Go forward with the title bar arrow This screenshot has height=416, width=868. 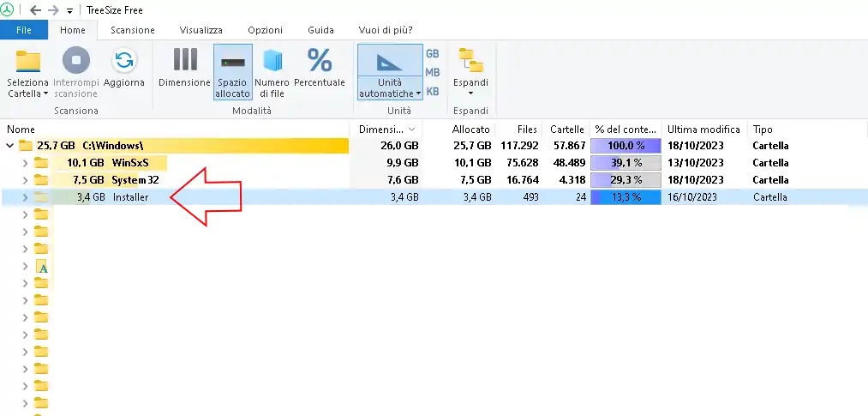[53, 10]
